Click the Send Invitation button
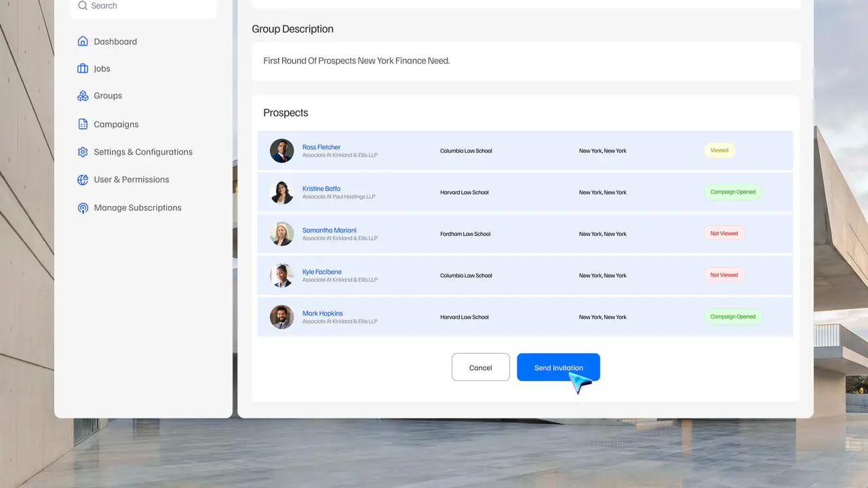 [x=558, y=367]
